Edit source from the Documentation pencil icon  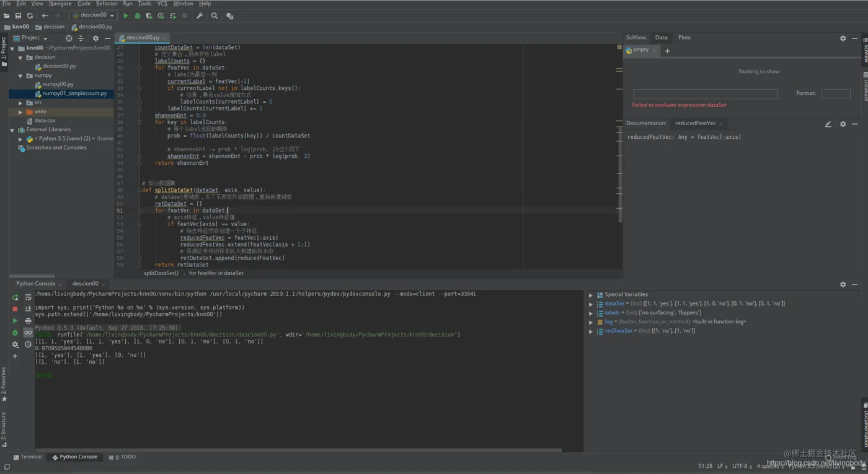[828, 124]
